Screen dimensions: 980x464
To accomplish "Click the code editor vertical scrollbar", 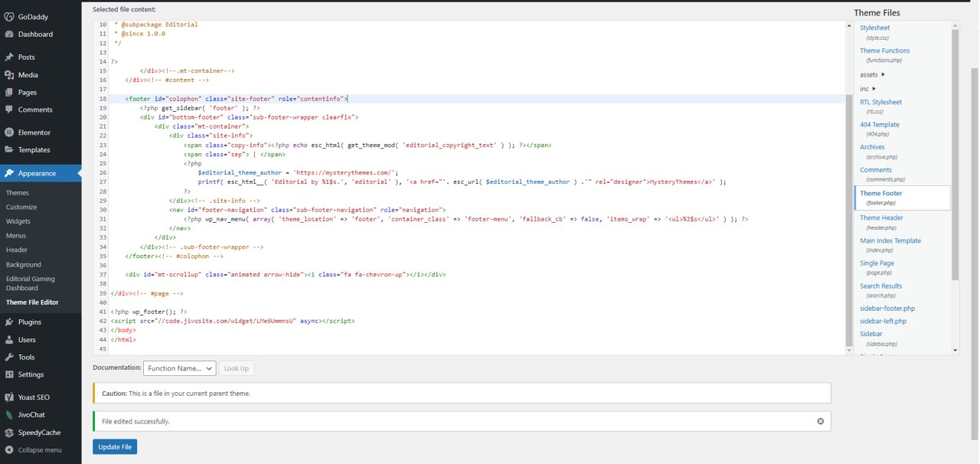I will 848,219.
